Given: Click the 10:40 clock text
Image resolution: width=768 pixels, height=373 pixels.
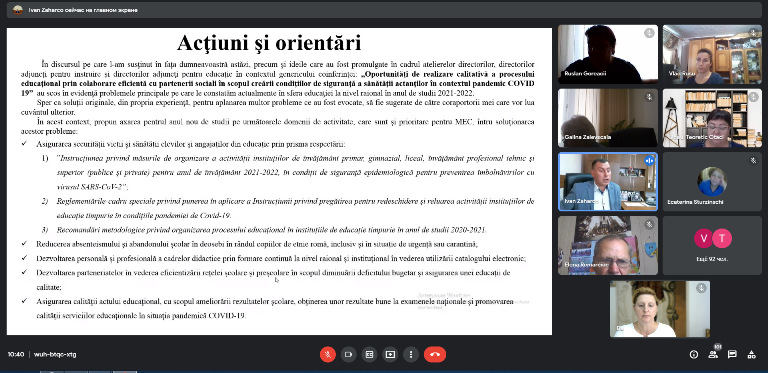Looking at the screenshot, I should tap(16, 354).
